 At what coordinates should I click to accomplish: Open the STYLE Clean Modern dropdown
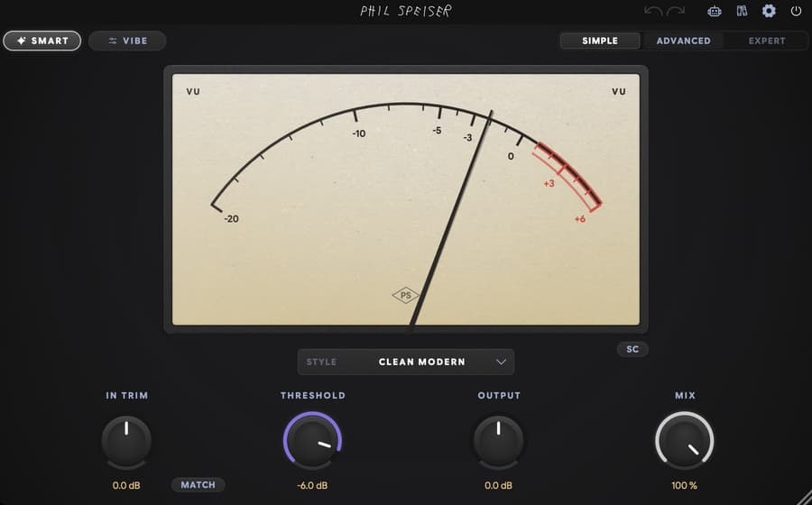click(x=406, y=362)
